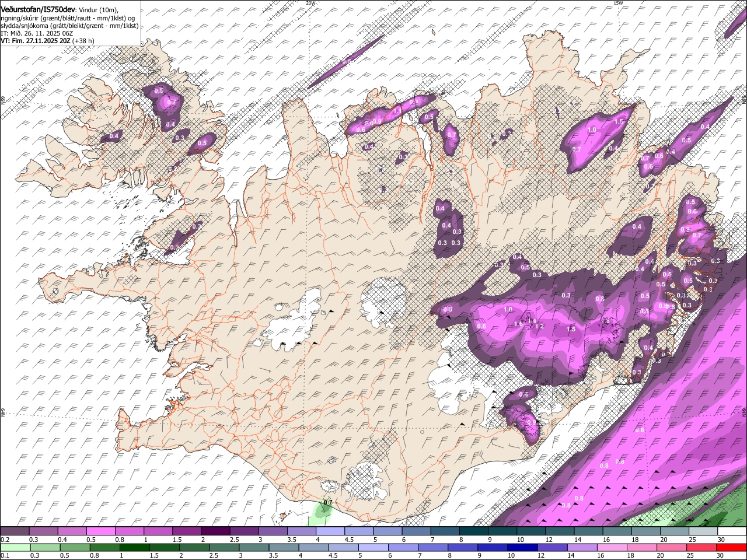Click the '18' label in the upper legend
747x560 pixels.
[x=635, y=540]
